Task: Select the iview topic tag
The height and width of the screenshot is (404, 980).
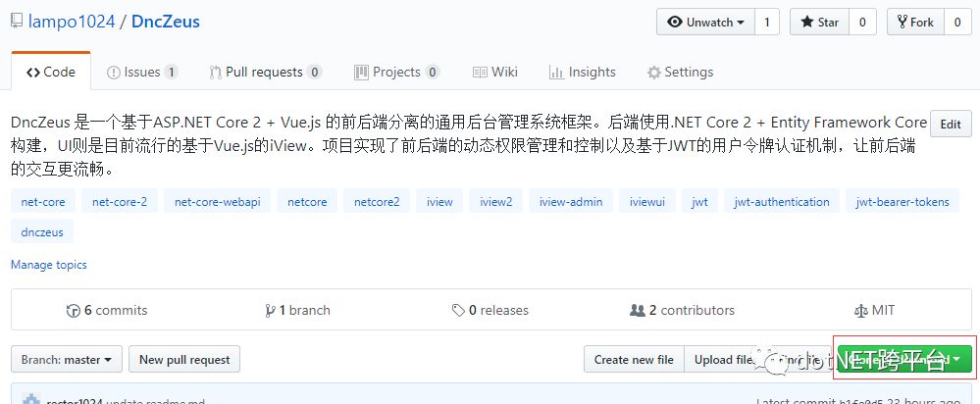Action: point(440,202)
